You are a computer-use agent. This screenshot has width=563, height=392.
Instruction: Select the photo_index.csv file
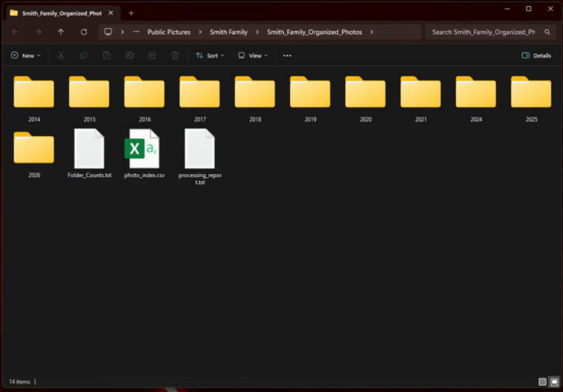[x=145, y=154]
